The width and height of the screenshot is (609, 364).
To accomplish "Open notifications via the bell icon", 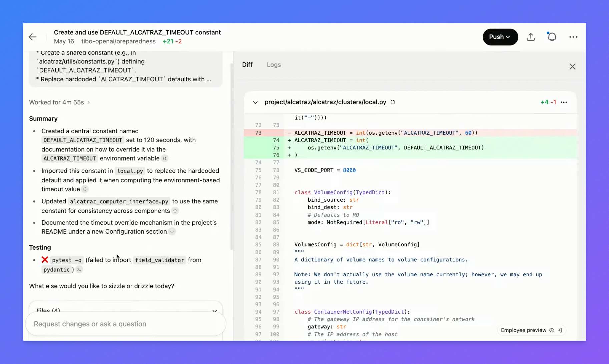I will tap(552, 37).
